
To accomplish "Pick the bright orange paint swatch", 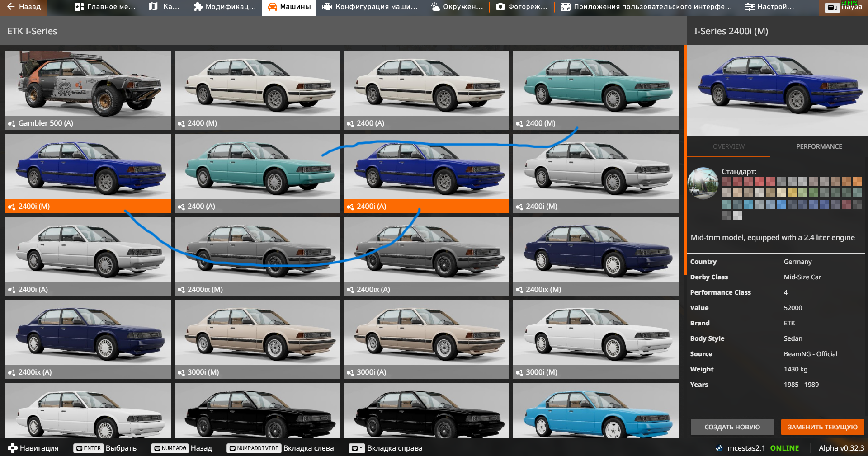I will (857, 182).
